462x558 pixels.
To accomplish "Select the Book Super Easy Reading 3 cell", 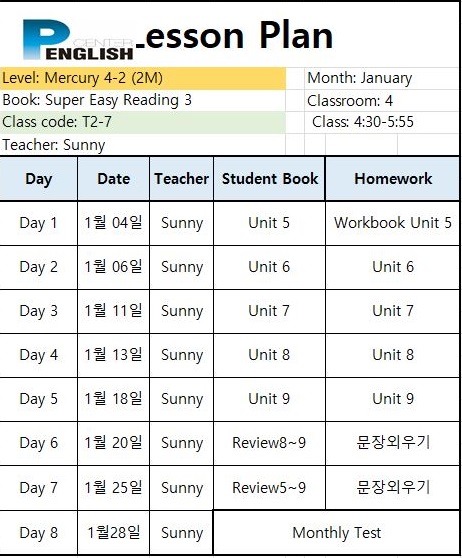I will 142,100.
